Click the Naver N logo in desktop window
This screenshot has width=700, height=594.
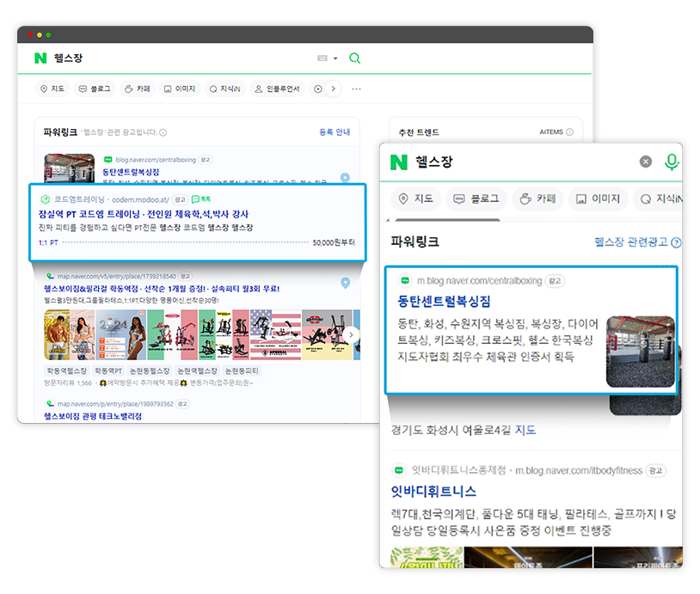40,58
